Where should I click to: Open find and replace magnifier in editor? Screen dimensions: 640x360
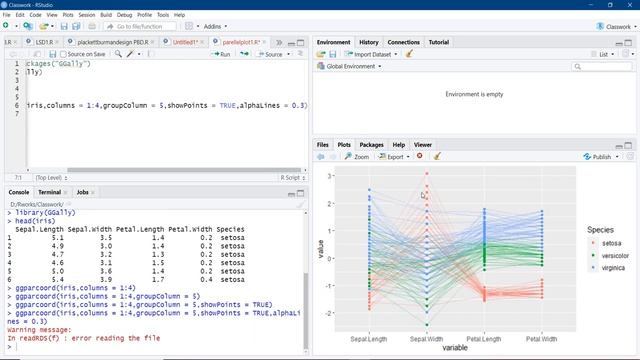click(x=118, y=54)
